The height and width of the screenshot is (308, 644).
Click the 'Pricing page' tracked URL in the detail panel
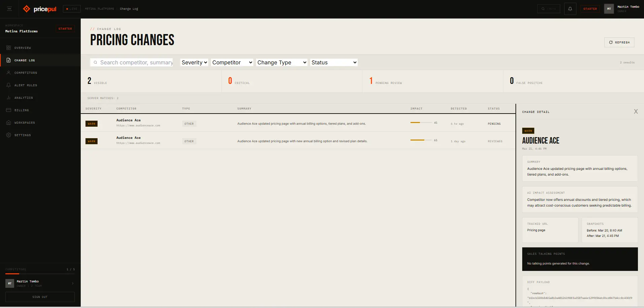point(536,230)
